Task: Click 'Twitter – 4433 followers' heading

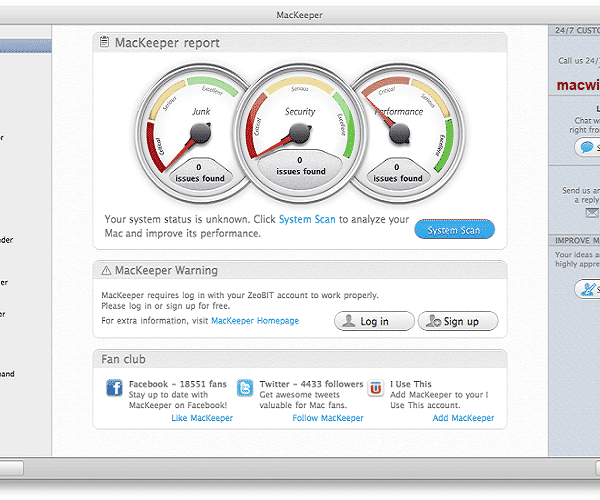Action: [311, 384]
